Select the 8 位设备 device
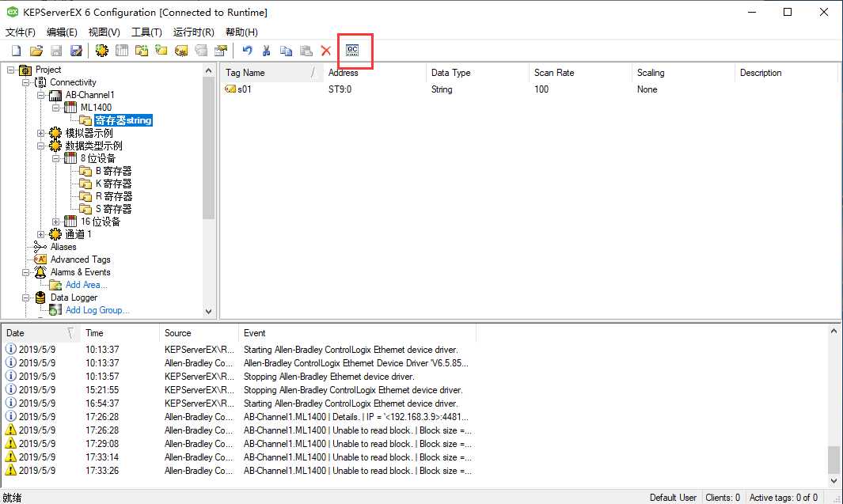Image resolution: width=843 pixels, height=504 pixels. [98, 158]
